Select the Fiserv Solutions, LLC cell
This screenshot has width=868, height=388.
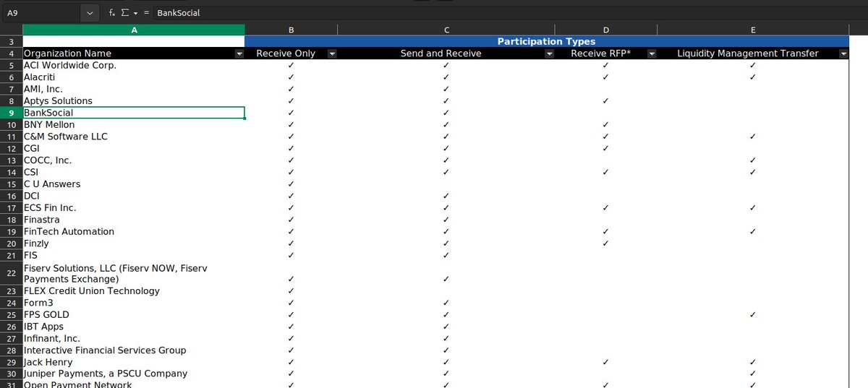134,273
